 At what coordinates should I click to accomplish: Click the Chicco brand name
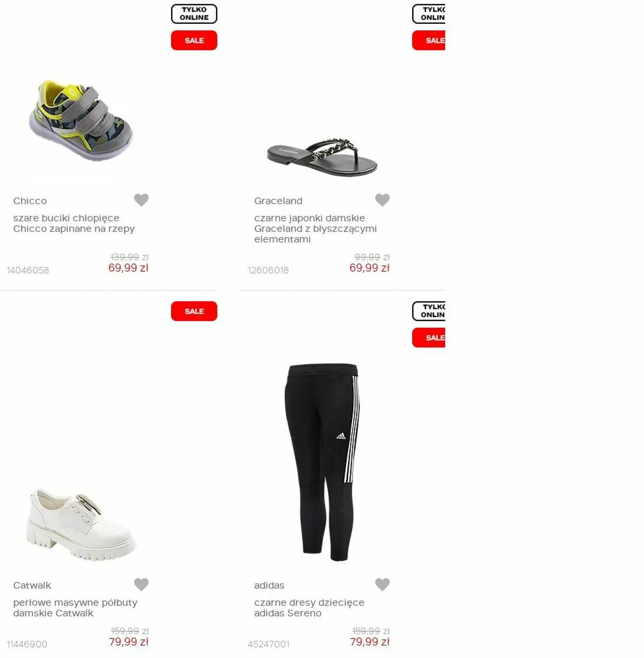coord(30,201)
